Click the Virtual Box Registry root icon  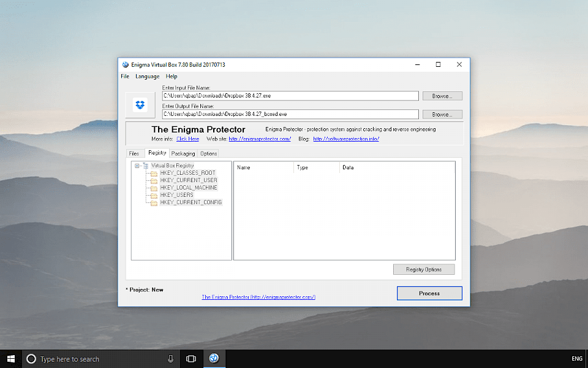(x=146, y=166)
